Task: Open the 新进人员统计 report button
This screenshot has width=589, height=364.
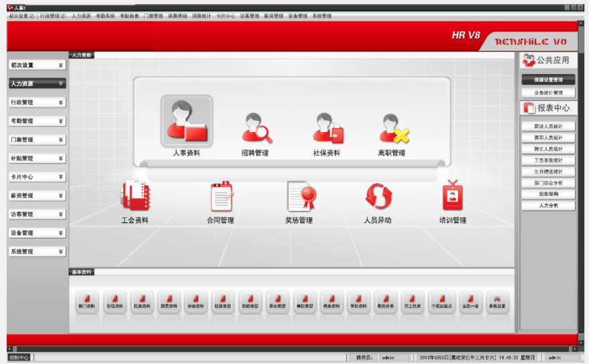Action: tap(548, 126)
